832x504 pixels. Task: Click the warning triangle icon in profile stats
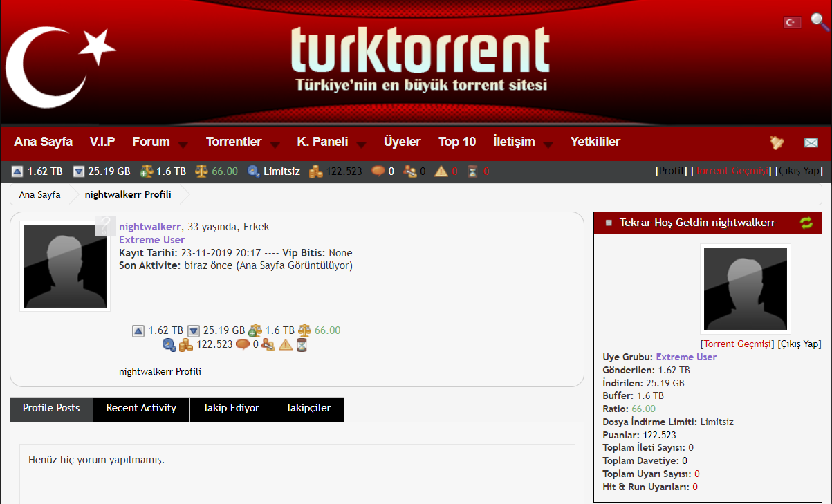tap(286, 344)
